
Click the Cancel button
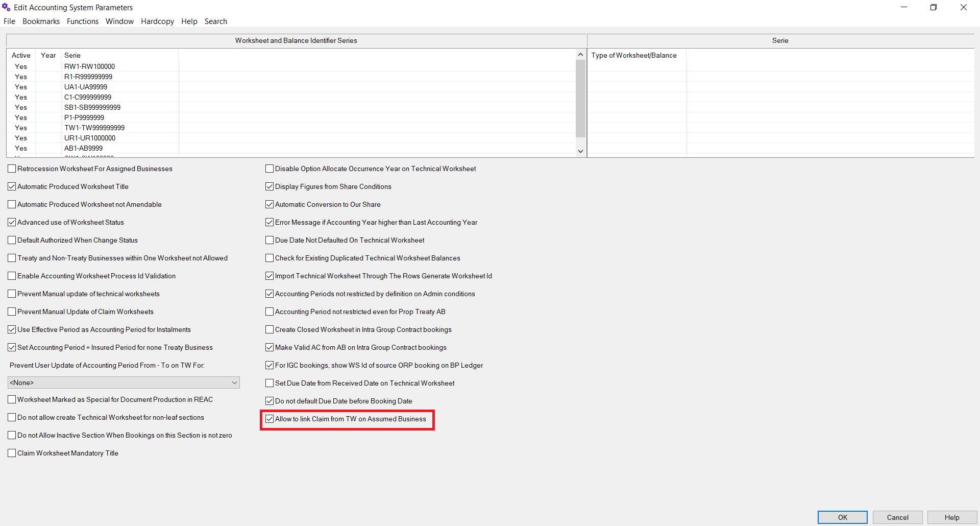(x=897, y=517)
